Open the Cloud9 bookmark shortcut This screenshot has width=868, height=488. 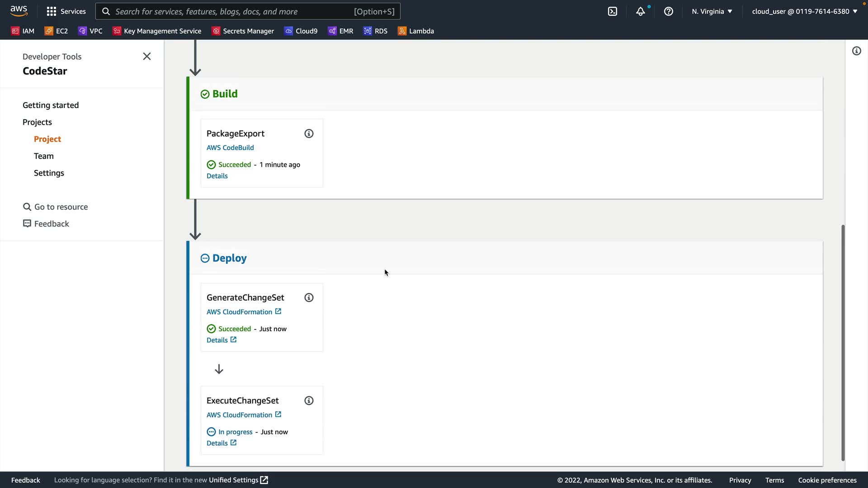coord(301,31)
